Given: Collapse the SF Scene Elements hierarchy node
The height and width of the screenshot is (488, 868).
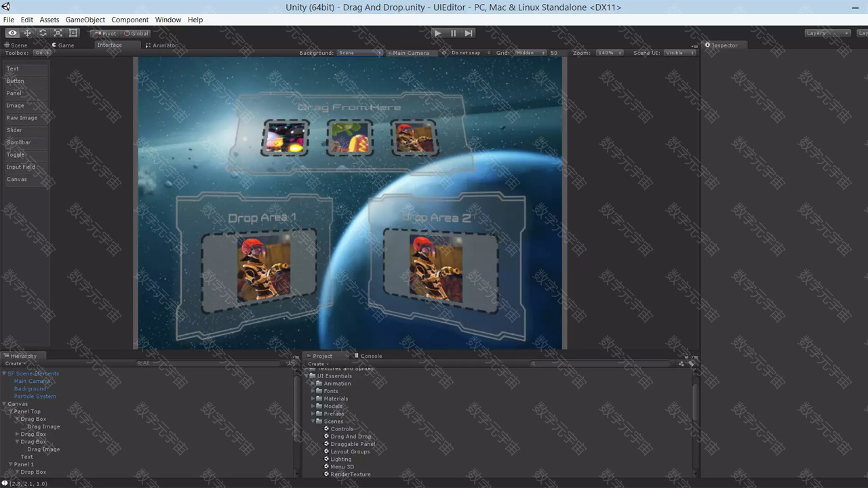Looking at the screenshot, I should 3,373.
